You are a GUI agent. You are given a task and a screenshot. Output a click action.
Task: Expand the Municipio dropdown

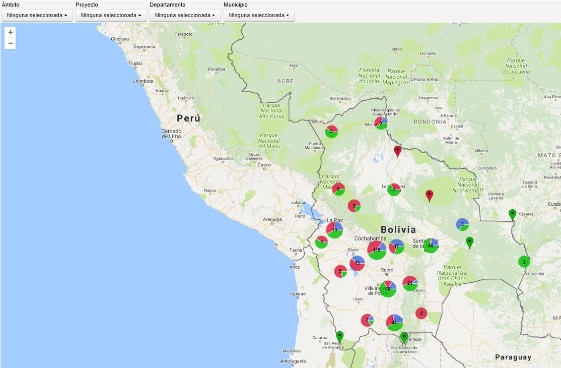[259, 15]
